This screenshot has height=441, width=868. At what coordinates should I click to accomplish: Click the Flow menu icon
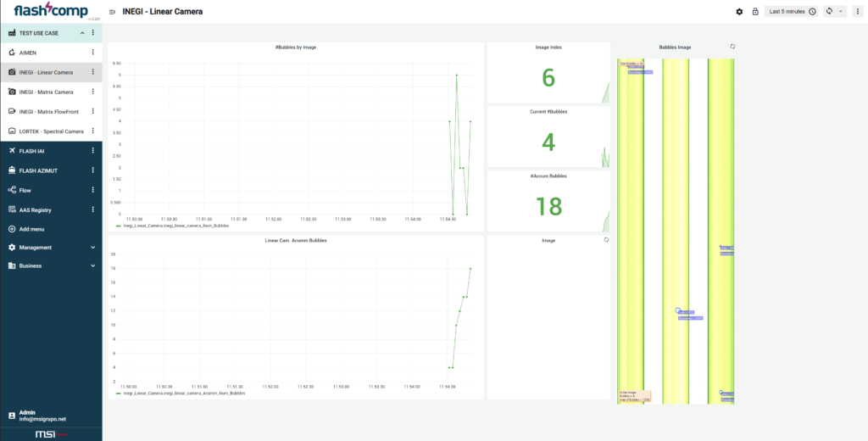pos(12,190)
